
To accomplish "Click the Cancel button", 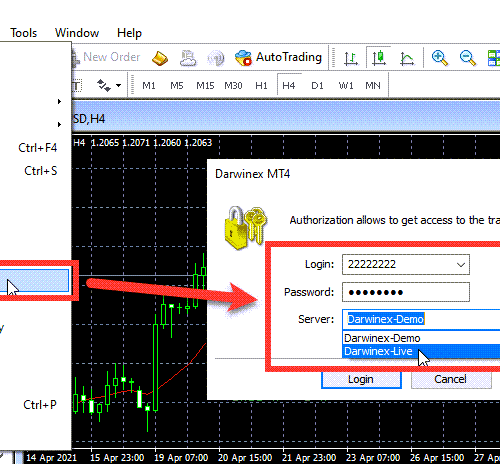I will point(451,379).
